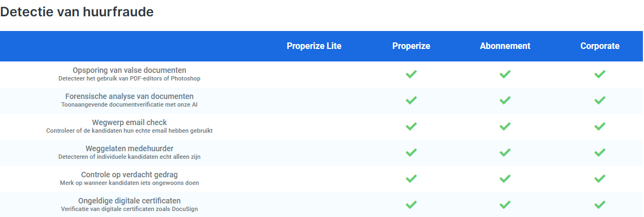Click the Wegwerp email check feature title
Viewport: 644px width, 217px height.
pyautogui.click(x=129, y=123)
